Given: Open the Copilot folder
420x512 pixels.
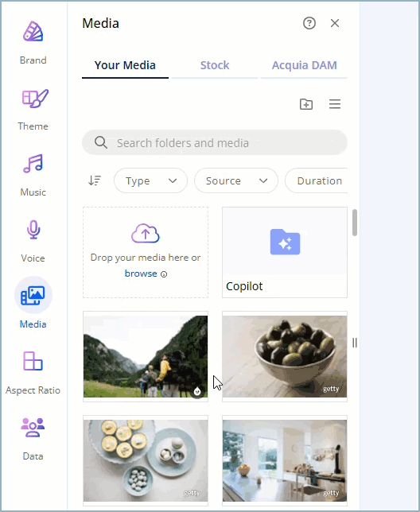Looking at the screenshot, I should (x=285, y=252).
